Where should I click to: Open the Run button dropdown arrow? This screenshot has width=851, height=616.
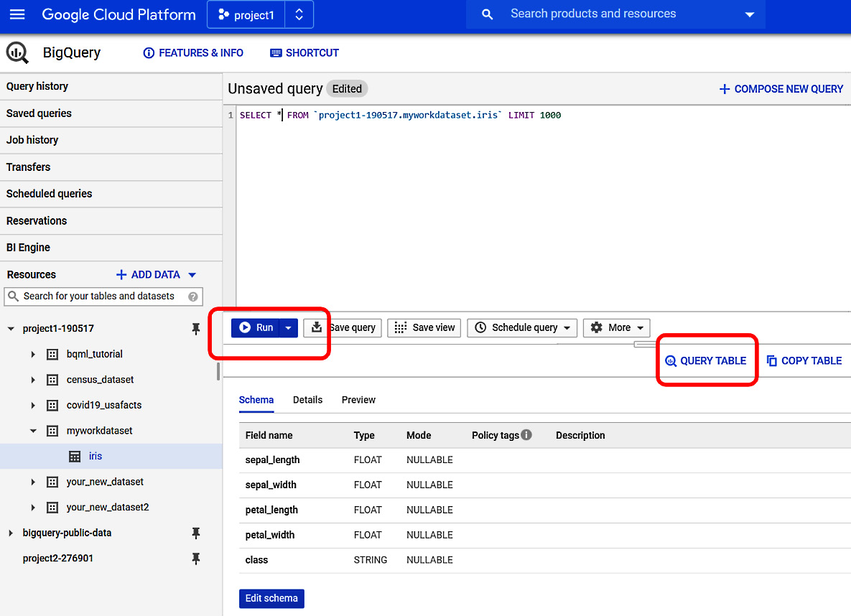coord(289,328)
